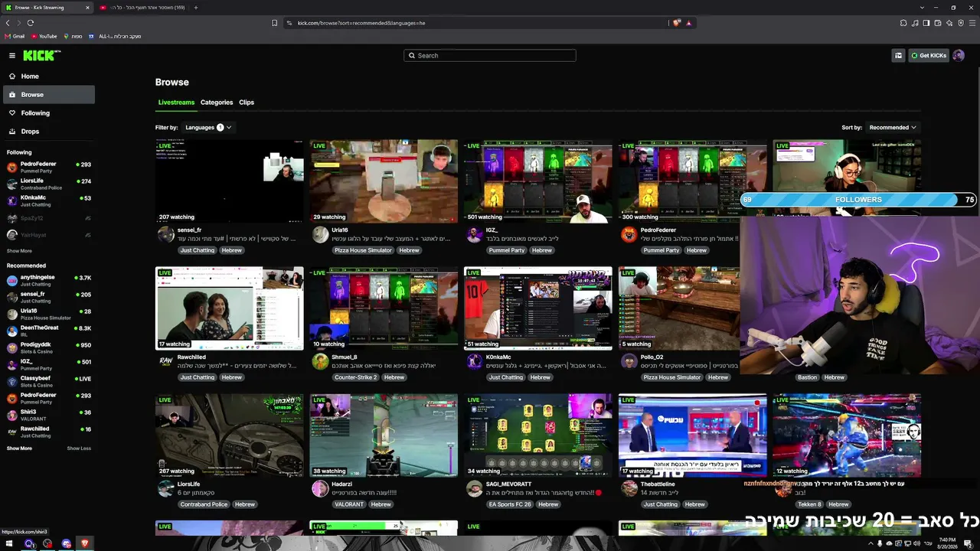Open the taskbar clock and date
The height and width of the screenshot is (551, 980).
(947, 543)
